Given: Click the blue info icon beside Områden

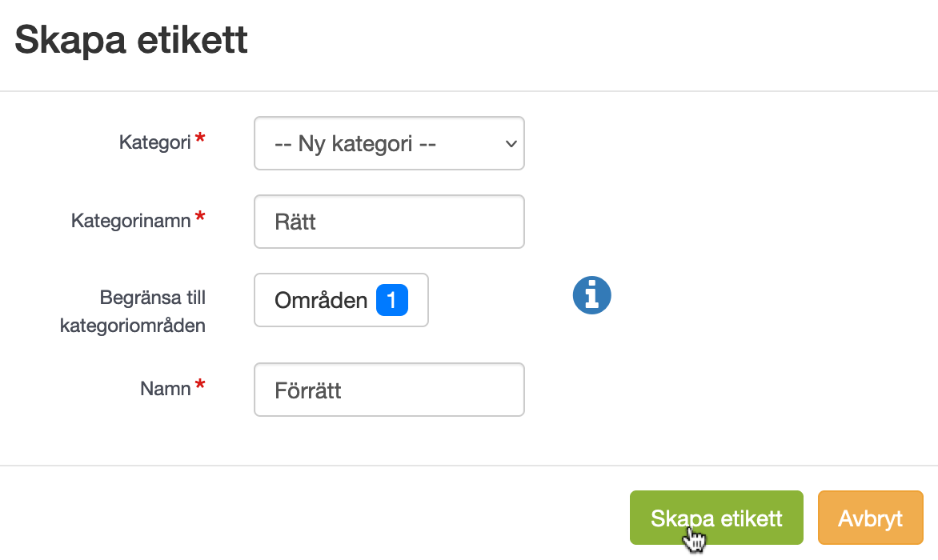Looking at the screenshot, I should click(x=591, y=295).
